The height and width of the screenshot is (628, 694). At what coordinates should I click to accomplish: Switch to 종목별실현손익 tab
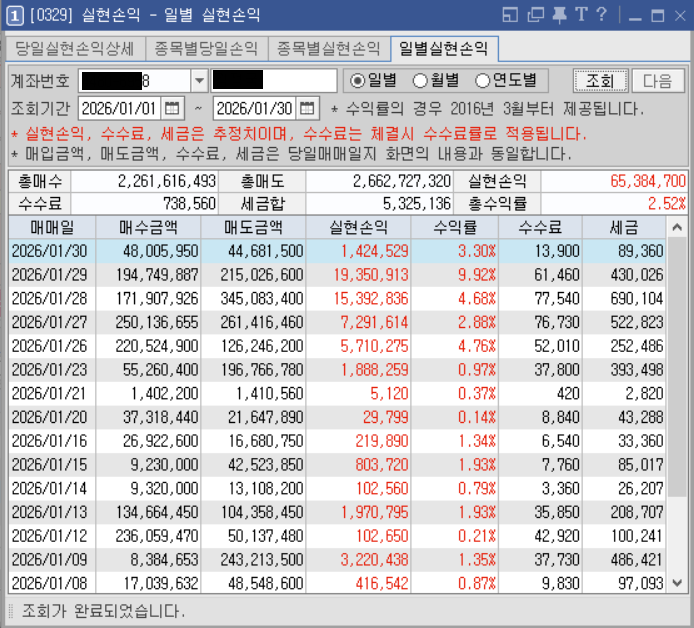point(328,48)
